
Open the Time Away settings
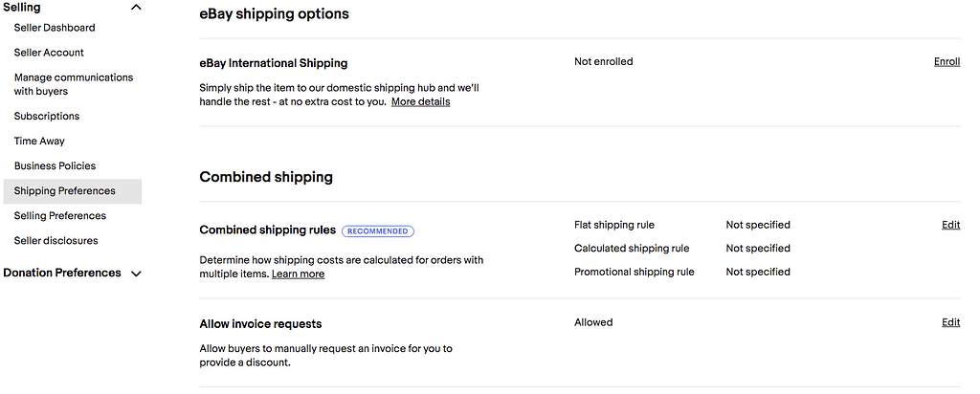(x=39, y=142)
